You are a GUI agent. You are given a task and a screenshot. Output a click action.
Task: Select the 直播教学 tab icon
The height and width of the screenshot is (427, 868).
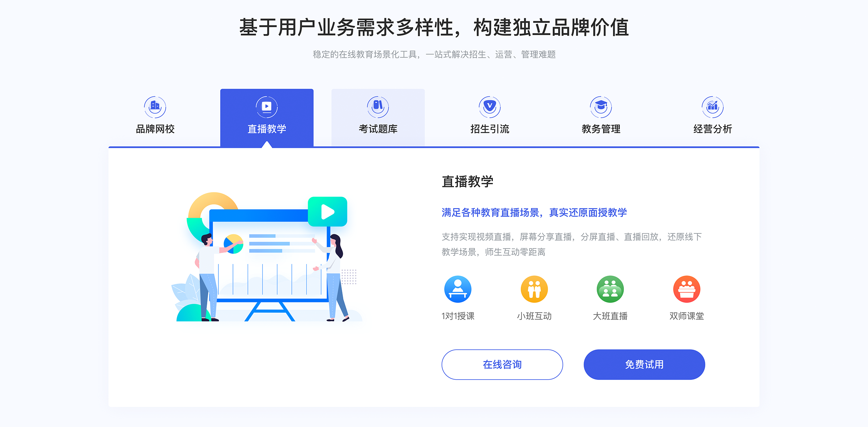267,106
